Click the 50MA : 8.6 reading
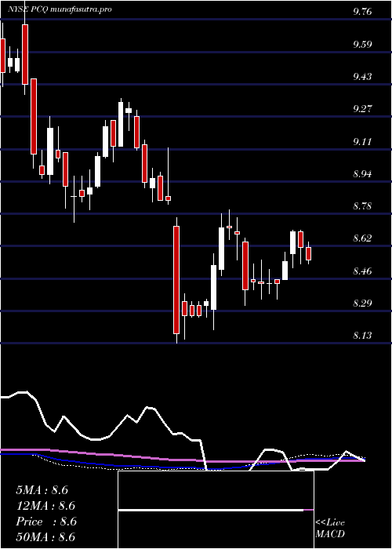The width and height of the screenshot is (392, 549). coord(45,537)
